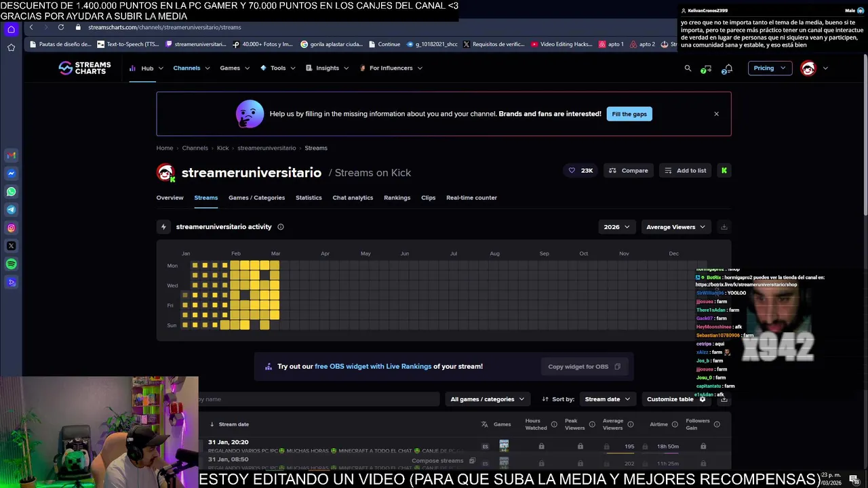Expand the Insights navigation menu
868x488 pixels.
point(328,68)
